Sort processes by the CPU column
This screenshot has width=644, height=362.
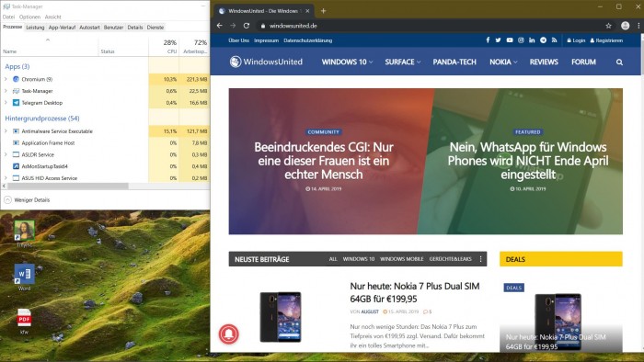pyautogui.click(x=164, y=46)
